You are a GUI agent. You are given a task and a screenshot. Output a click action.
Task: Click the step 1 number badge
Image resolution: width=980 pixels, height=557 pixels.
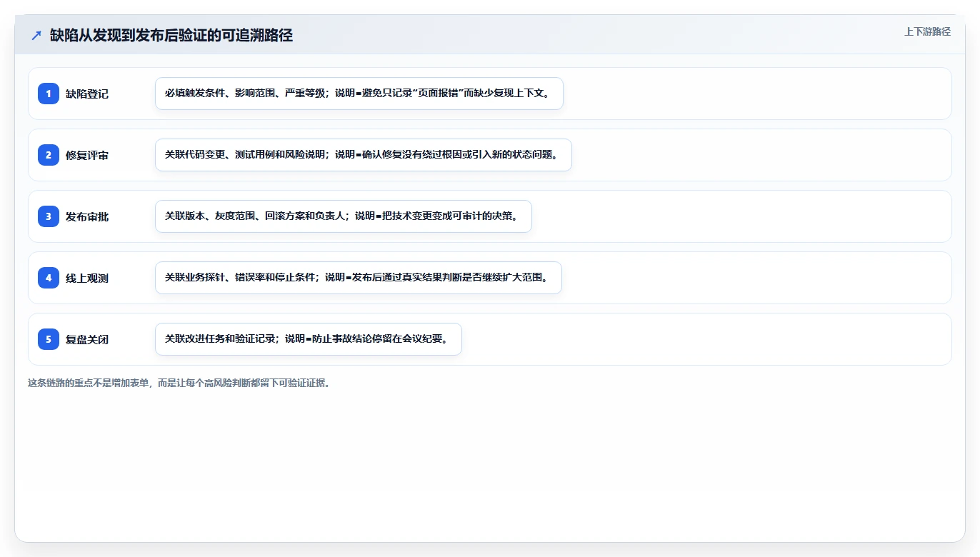tap(49, 94)
